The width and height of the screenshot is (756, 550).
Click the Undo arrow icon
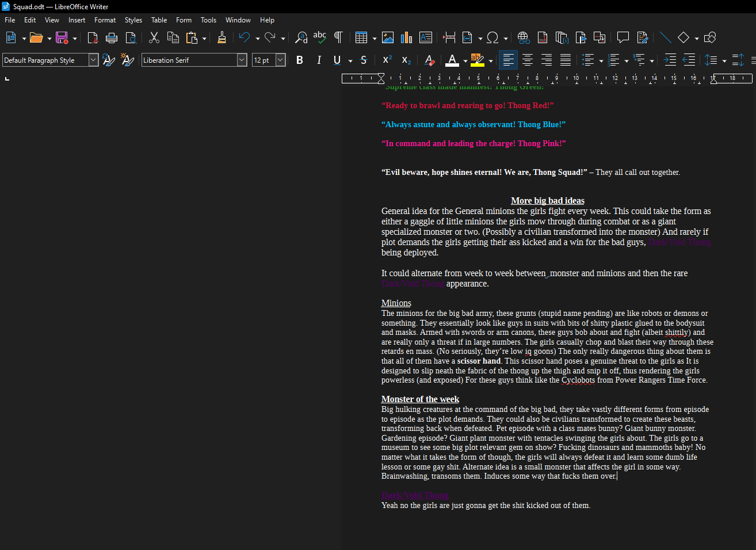click(245, 38)
